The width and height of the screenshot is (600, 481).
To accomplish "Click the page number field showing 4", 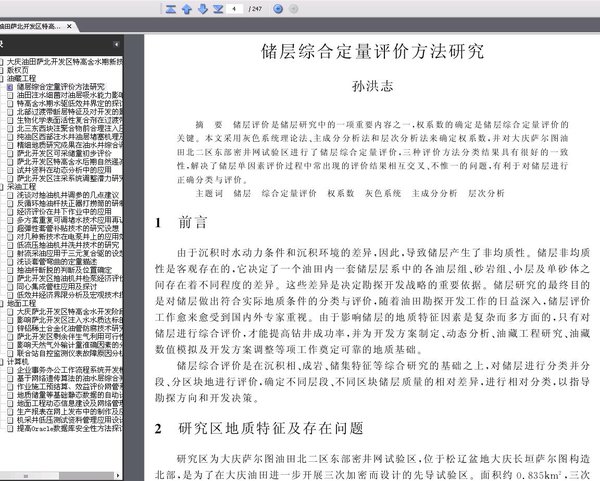I will point(235,9).
